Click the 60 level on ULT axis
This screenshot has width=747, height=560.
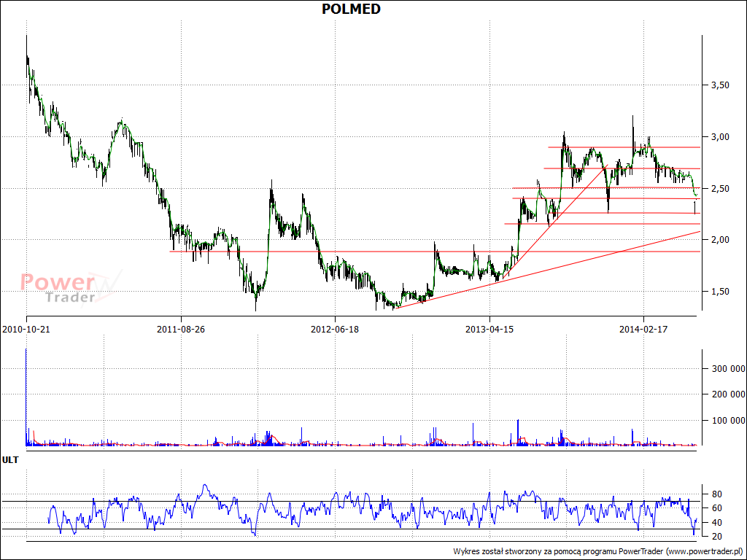(x=716, y=508)
